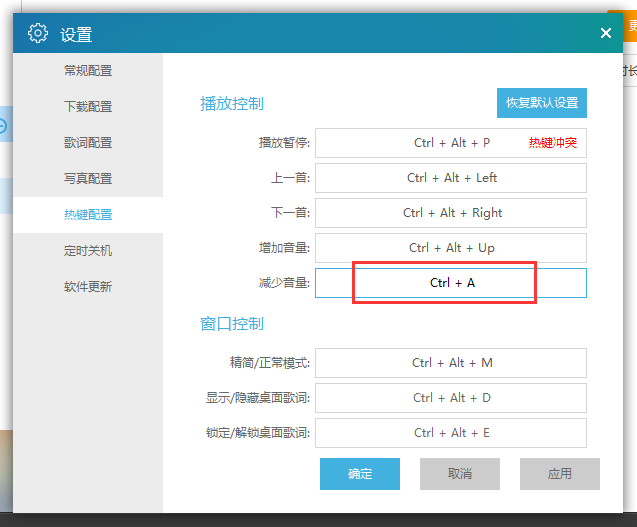Open the 常规配置 settings tab

88,71
